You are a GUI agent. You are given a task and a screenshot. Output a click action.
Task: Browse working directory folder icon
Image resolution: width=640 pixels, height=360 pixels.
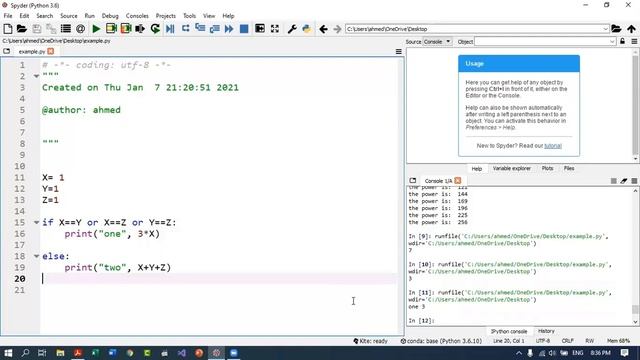click(616, 29)
